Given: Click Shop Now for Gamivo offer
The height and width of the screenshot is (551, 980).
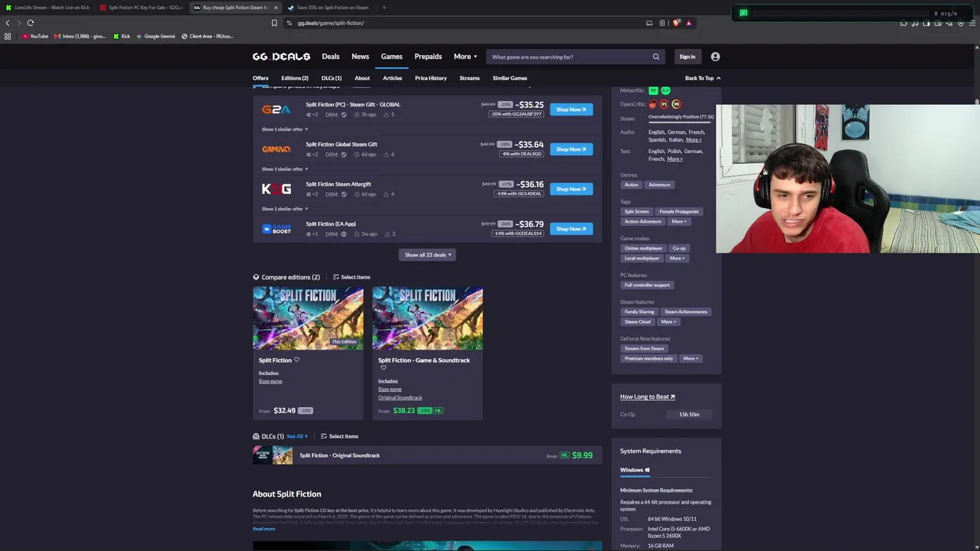Looking at the screenshot, I should 571,149.
